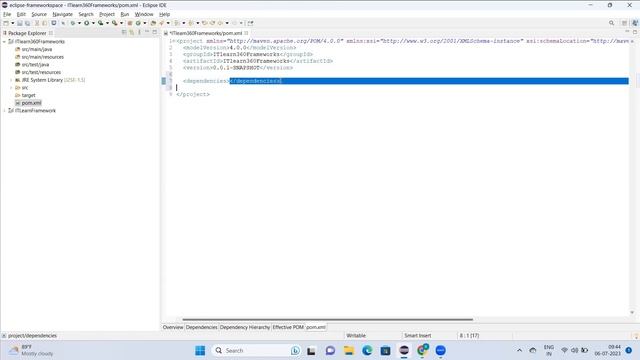Close the ITlearn360Frameworks/pom.xml editor tab
The image size is (640, 360).
point(246,33)
